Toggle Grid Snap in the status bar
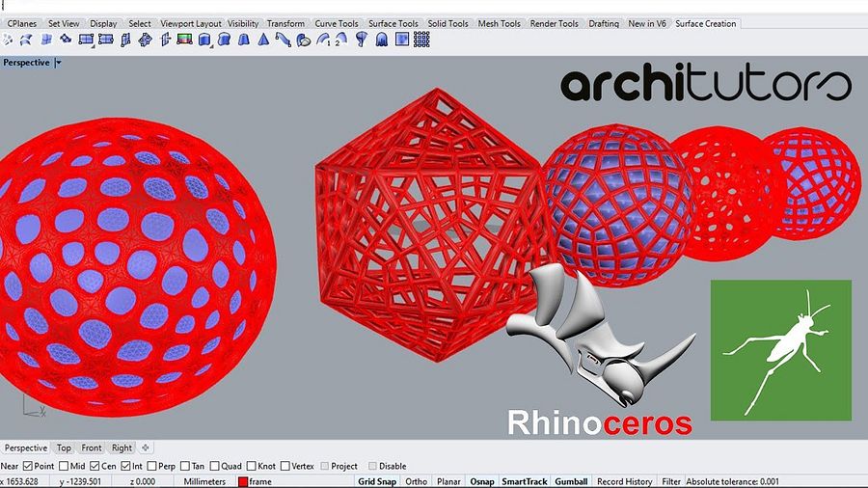Image resolution: width=868 pixels, height=488 pixels. 377,481
